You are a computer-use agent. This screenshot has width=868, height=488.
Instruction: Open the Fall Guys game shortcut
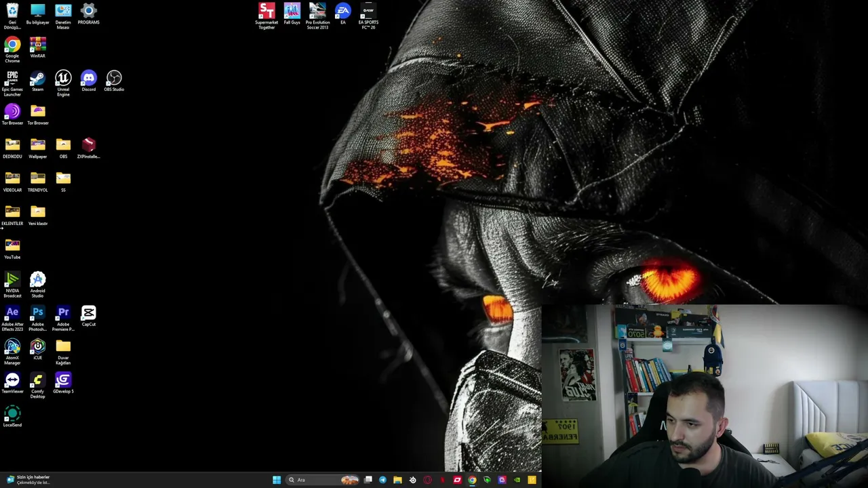pos(292,14)
